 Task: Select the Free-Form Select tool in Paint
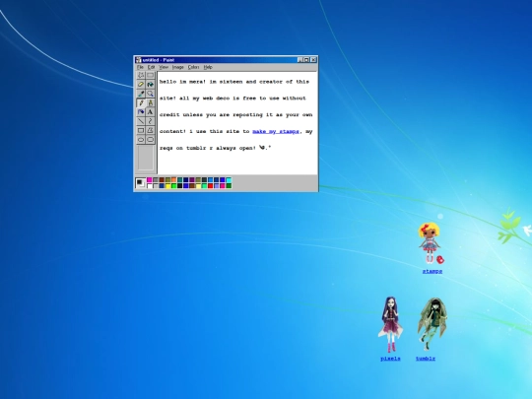click(x=141, y=75)
